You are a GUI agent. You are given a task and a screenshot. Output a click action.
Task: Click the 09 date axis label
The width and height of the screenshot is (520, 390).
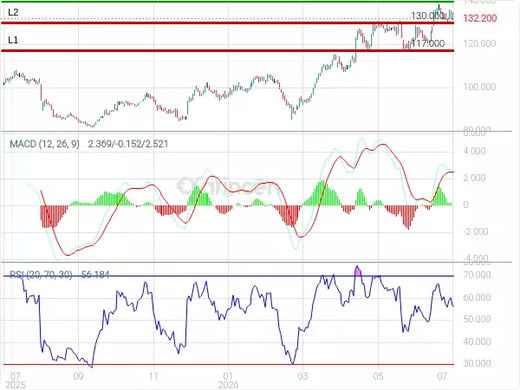click(x=78, y=376)
